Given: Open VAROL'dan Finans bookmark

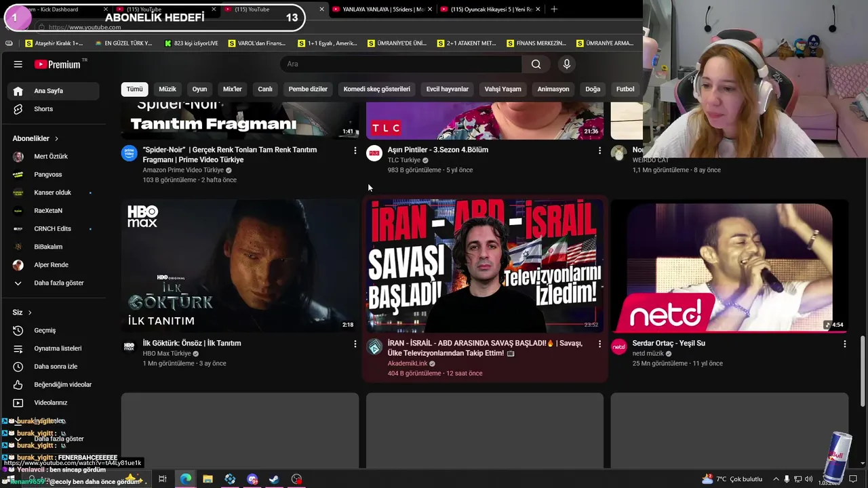Looking at the screenshot, I should [x=257, y=43].
